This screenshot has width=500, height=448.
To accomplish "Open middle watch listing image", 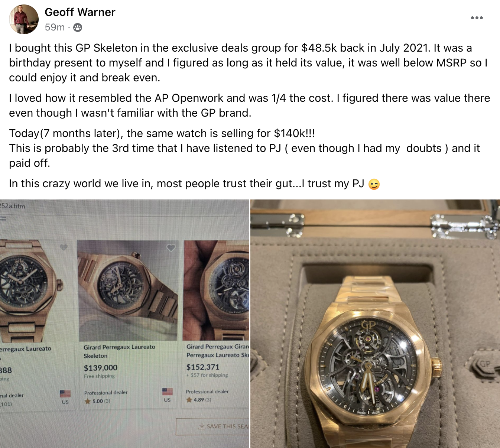I will pos(127,290).
